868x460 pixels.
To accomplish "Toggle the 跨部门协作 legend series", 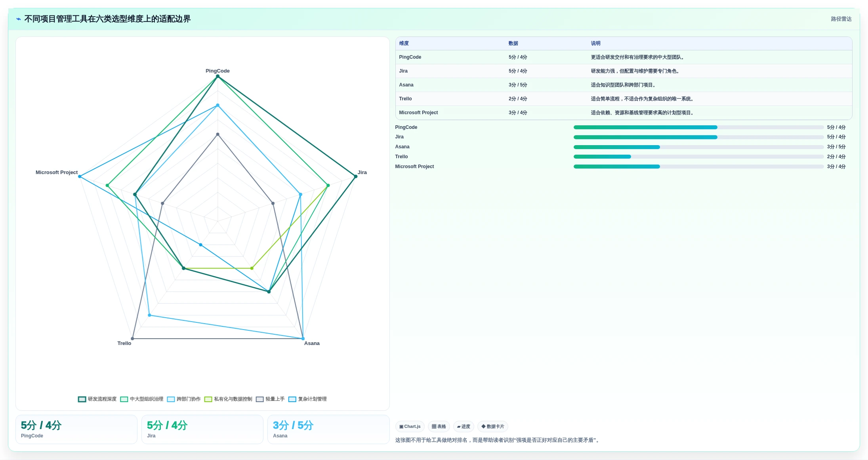I will coord(184,399).
